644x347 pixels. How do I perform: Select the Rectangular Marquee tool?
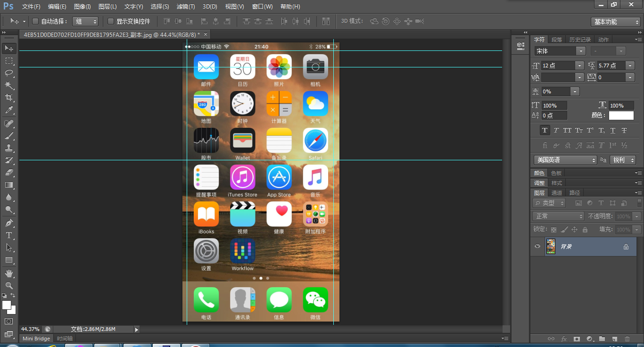[9, 61]
